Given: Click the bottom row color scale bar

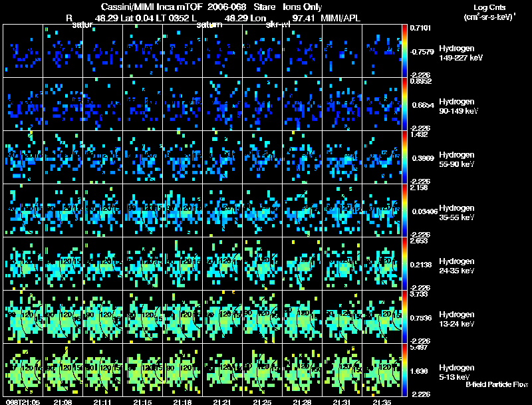Looking at the screenshot, I should [404, 370].
